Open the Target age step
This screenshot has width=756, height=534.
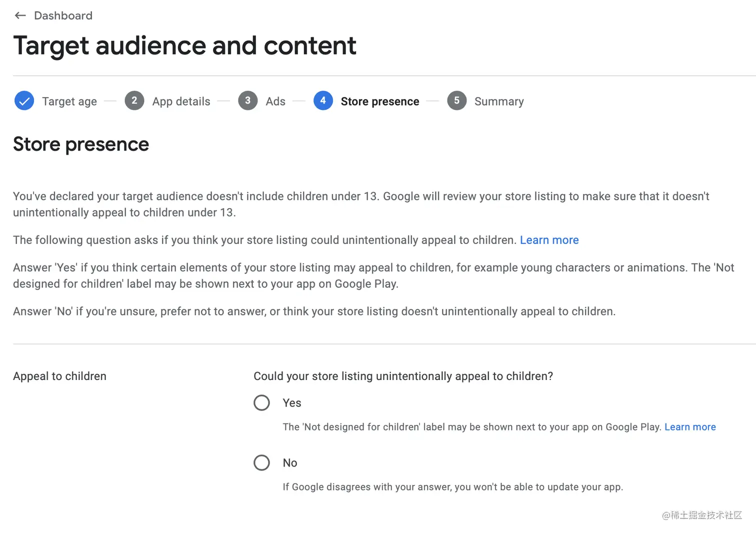(x=69, y=101)
